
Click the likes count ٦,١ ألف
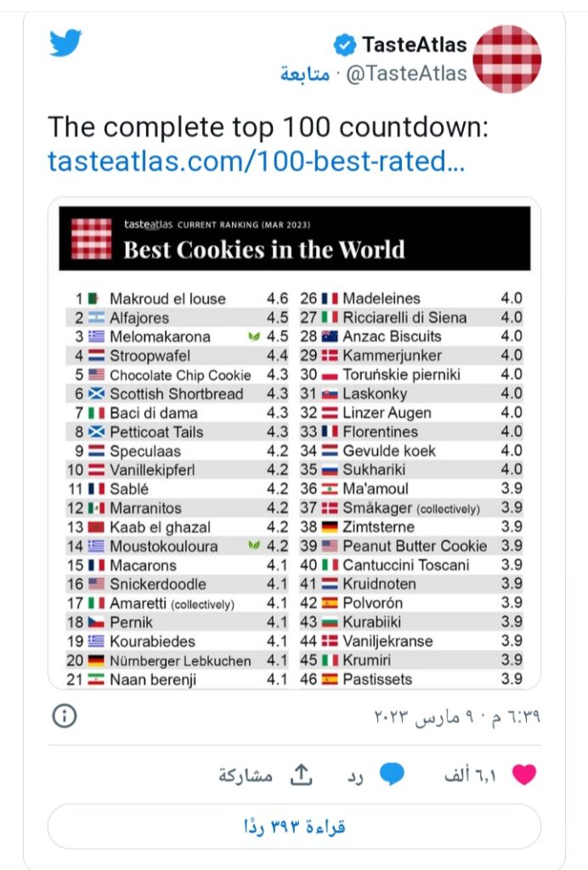[x=475, y=775]
